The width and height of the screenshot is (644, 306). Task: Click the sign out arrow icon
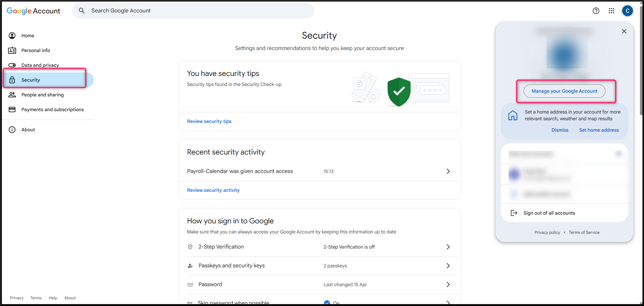514,213
